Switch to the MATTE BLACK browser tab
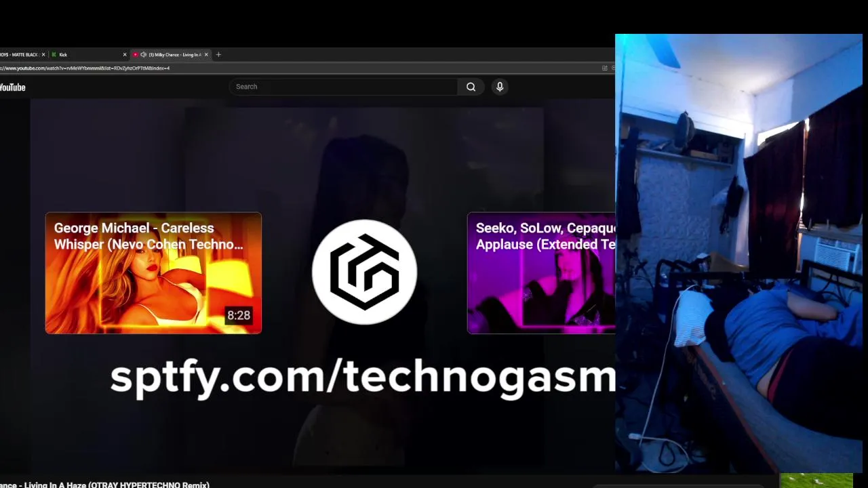Screen dimensions: 868x488 point(22,54)
